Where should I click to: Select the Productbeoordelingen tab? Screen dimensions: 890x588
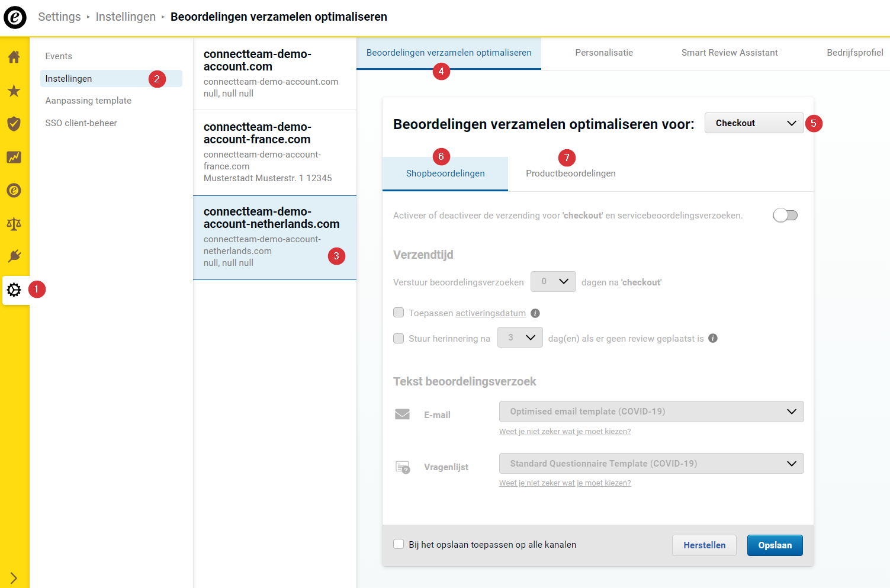[571, 173]
